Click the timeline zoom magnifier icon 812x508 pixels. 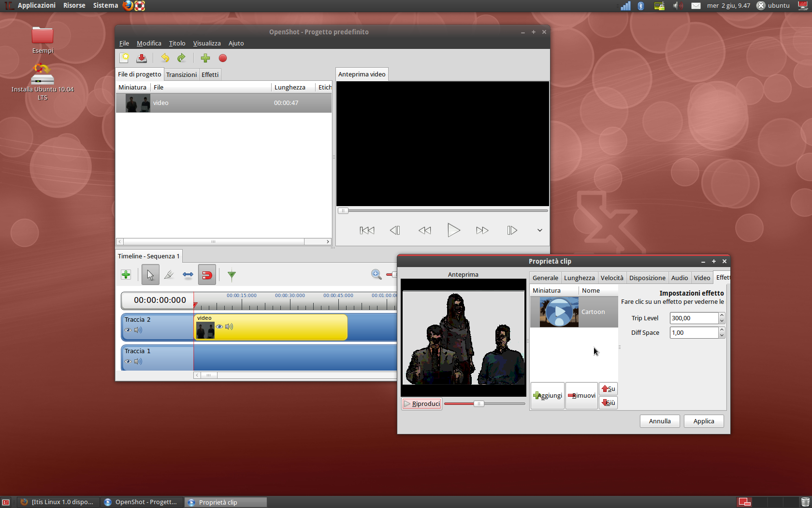pos(376,274)
